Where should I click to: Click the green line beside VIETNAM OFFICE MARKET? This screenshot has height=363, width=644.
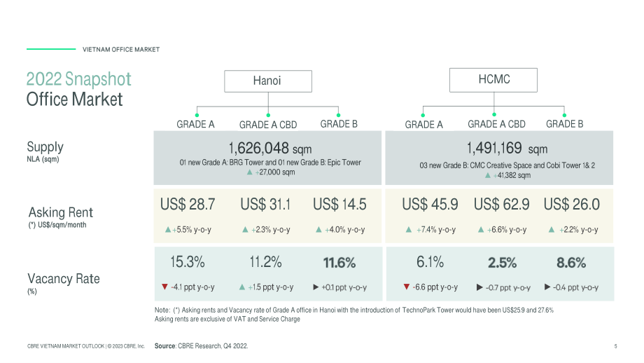click(x=51, y=49)
